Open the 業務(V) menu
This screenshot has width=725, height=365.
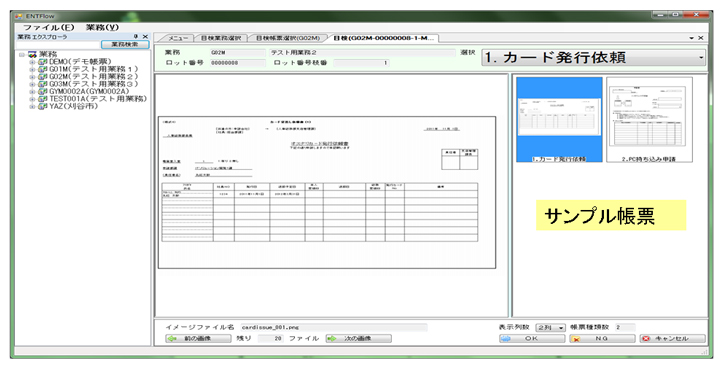(102, 28)
